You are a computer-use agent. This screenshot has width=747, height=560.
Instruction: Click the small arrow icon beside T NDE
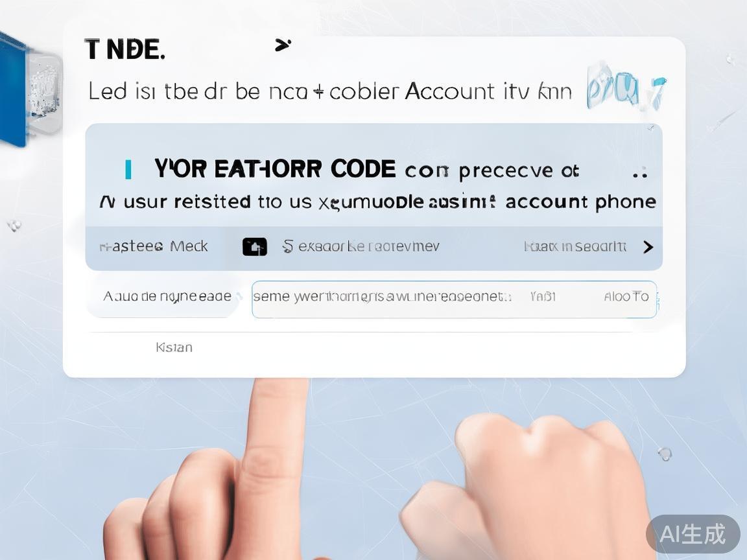pos(283,45)
